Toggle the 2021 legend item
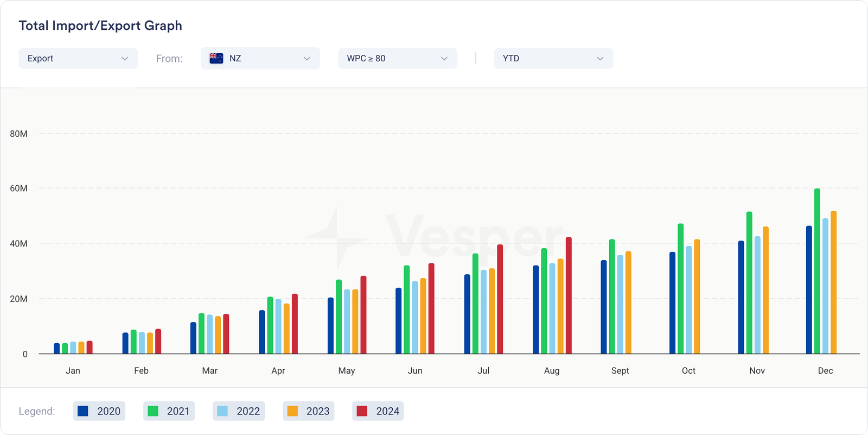Viewport: 868px width, 435px height. [169, 411]
